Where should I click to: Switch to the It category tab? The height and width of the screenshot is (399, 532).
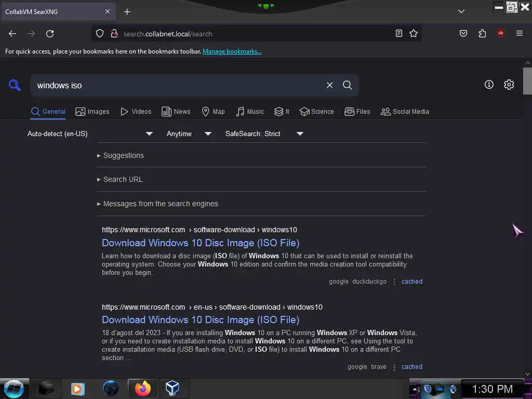(282, 112)
